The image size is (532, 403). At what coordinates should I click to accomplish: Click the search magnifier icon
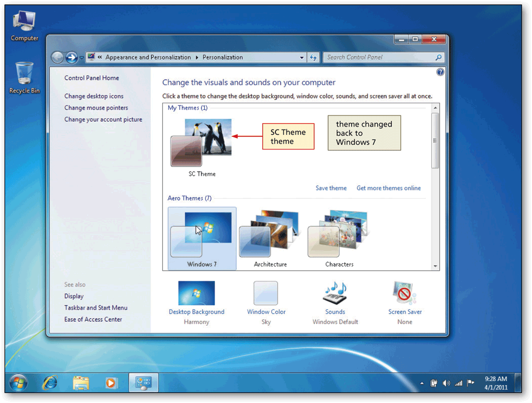click(439, 57)
